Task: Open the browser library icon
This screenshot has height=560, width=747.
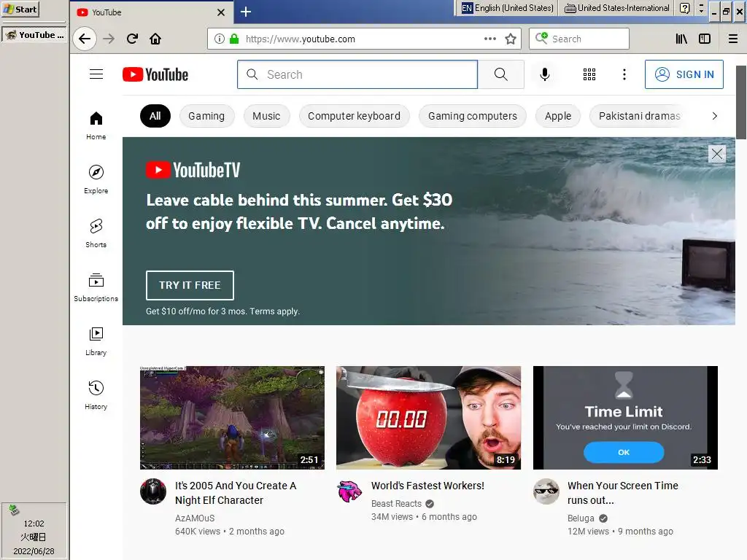Action: 681,39
